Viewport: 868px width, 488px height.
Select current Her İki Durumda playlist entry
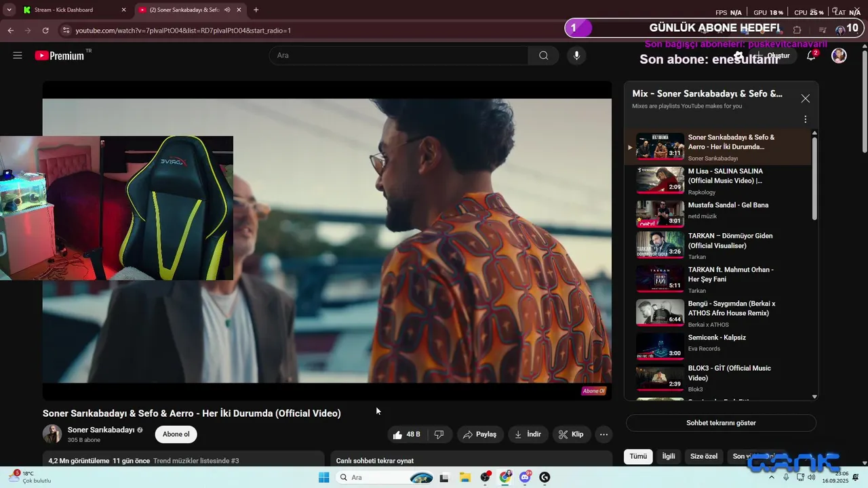717,147
